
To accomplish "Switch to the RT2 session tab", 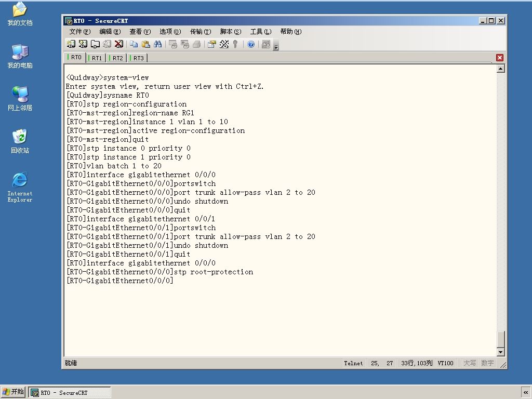I will pos(117,58).
